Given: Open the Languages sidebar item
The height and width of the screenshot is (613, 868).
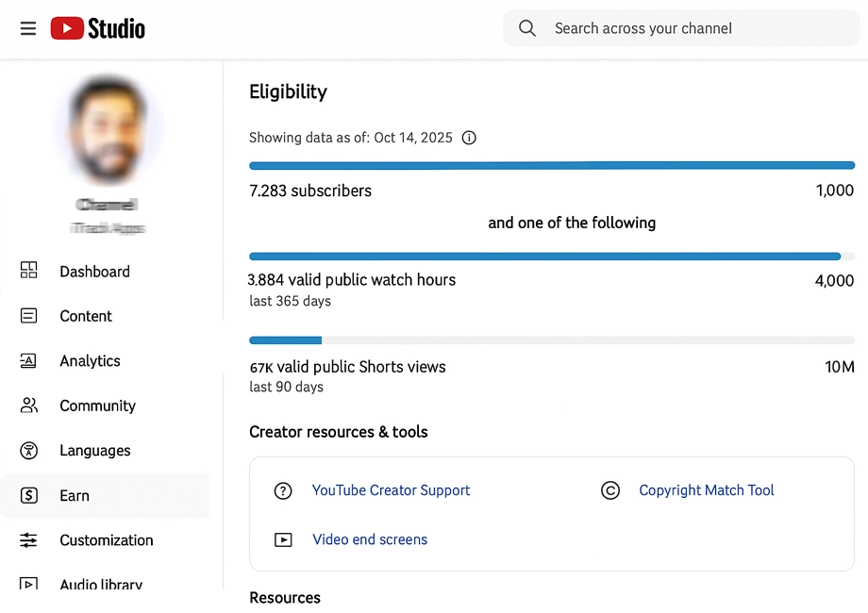Looking at the screenshot, I should 94,450.
